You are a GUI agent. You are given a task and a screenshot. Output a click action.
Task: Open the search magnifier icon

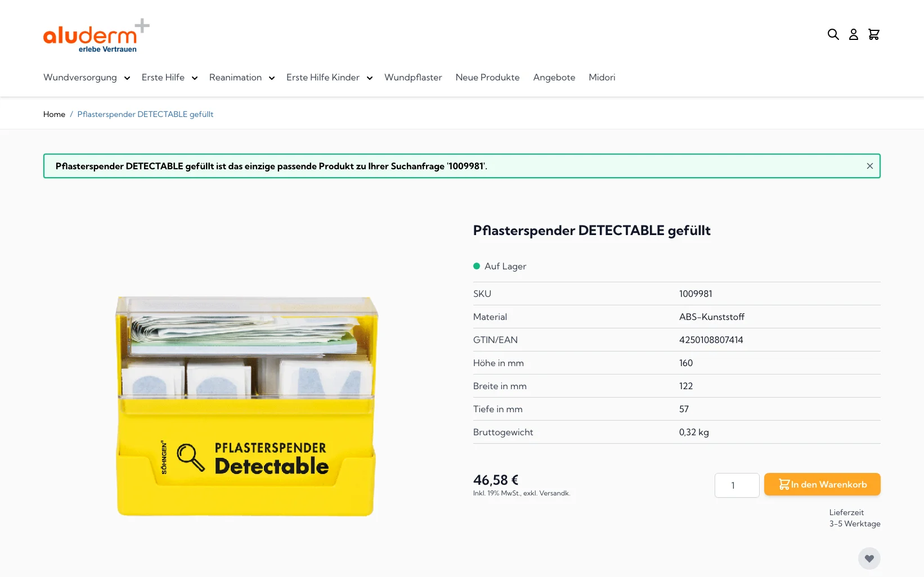833,34
